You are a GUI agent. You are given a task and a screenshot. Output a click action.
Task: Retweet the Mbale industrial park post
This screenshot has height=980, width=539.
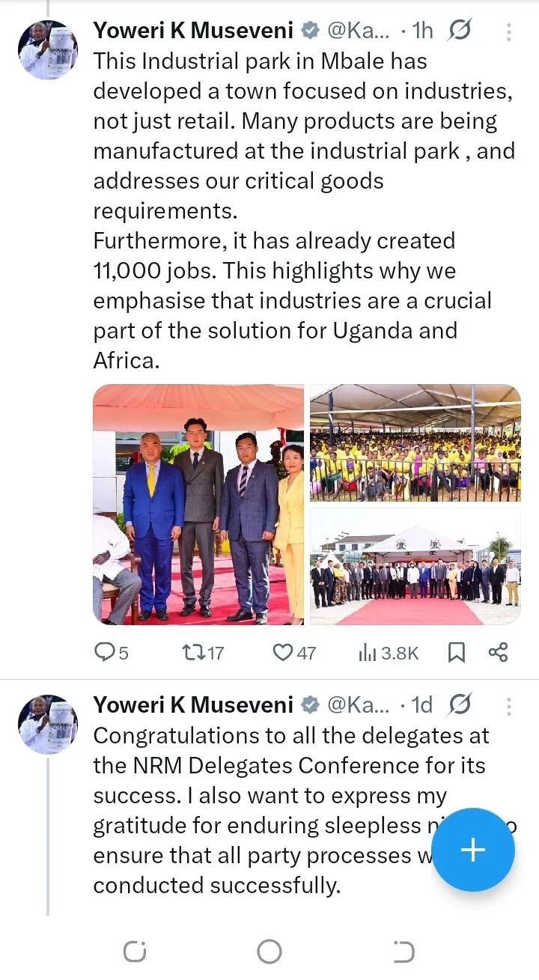point(204,653)
